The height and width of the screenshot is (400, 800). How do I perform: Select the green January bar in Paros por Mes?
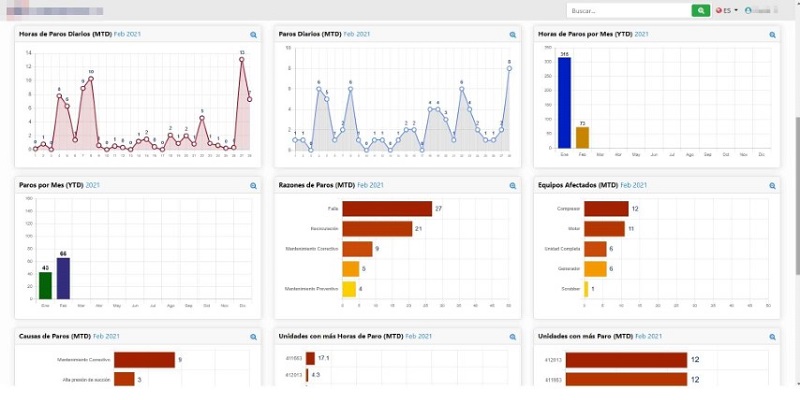pyautogui.click(x=45, y=285)
